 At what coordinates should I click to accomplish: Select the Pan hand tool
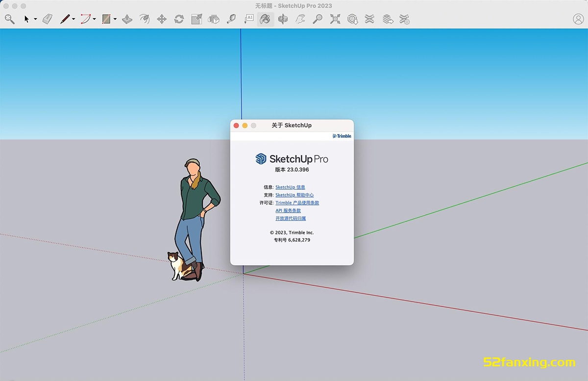click(300, 19)
